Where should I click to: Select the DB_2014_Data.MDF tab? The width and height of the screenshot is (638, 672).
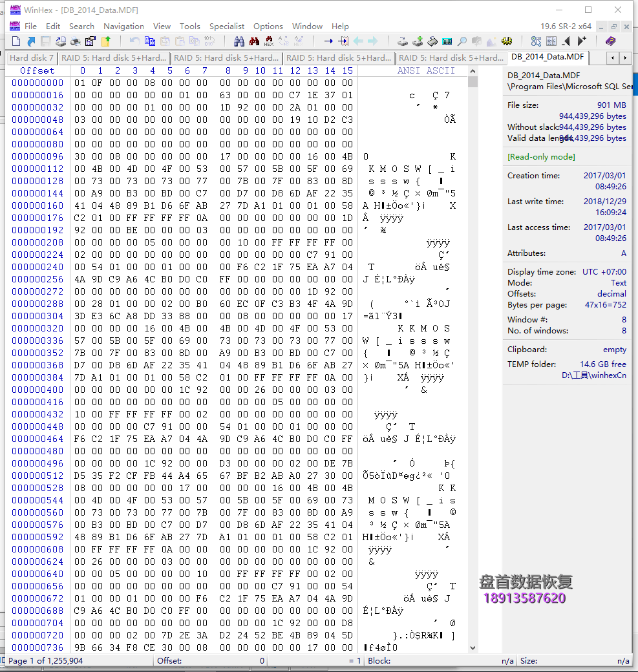click(548, 57)
